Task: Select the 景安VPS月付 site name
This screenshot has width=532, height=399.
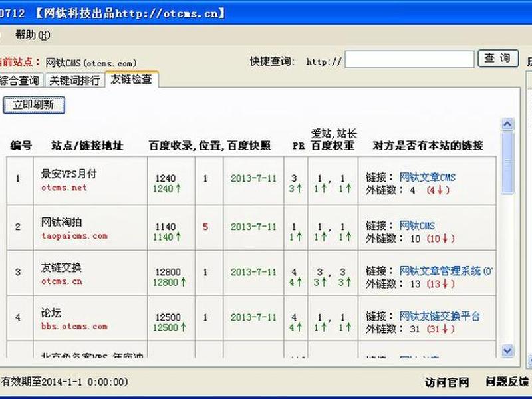Action: 69,174
